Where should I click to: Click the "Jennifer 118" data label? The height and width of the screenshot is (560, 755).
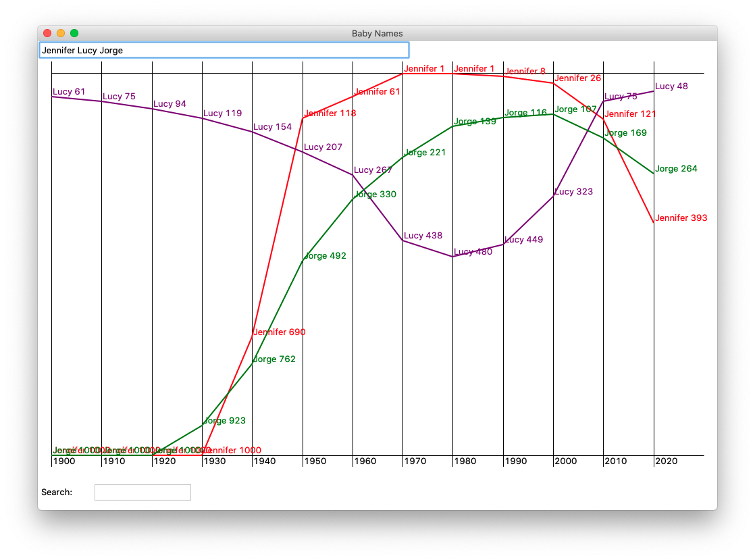330,113
